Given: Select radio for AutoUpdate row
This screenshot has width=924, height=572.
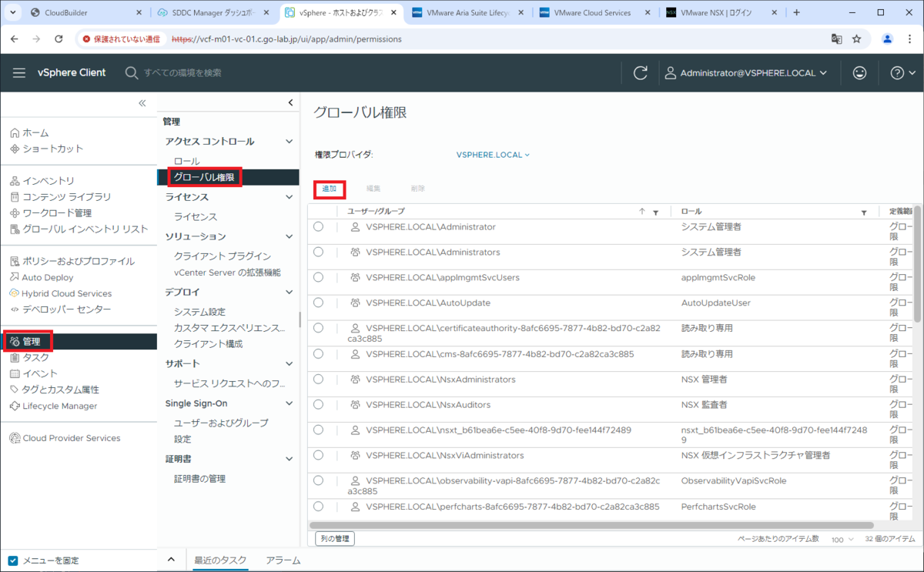Looking at the screenshot, I should (318, 303).
